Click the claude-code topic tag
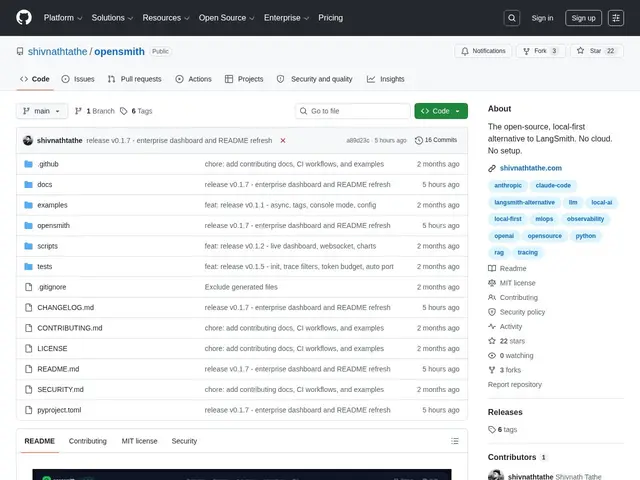 click(x=553, y=185)
